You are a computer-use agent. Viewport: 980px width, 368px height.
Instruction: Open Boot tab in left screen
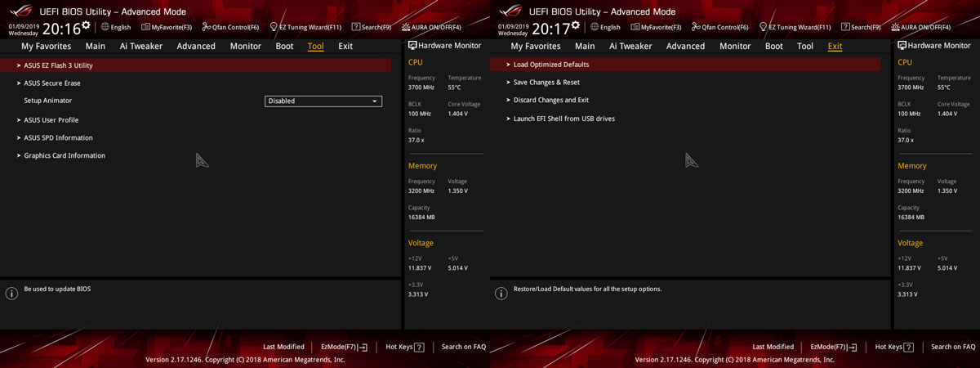pos(284,46)
